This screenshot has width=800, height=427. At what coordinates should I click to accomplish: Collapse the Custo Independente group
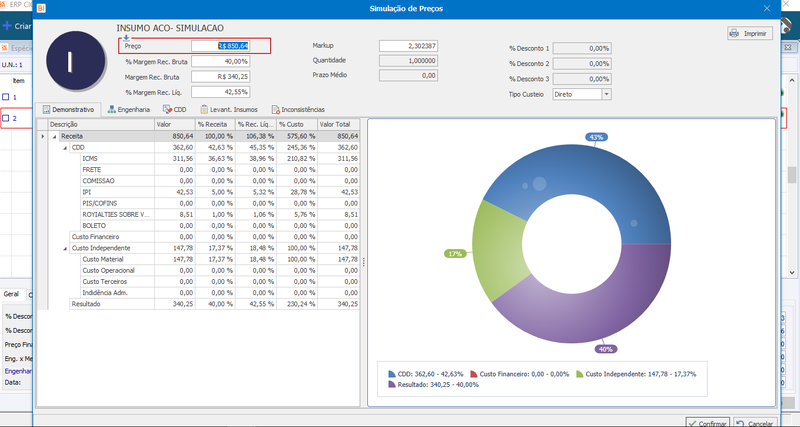(65, 248)
